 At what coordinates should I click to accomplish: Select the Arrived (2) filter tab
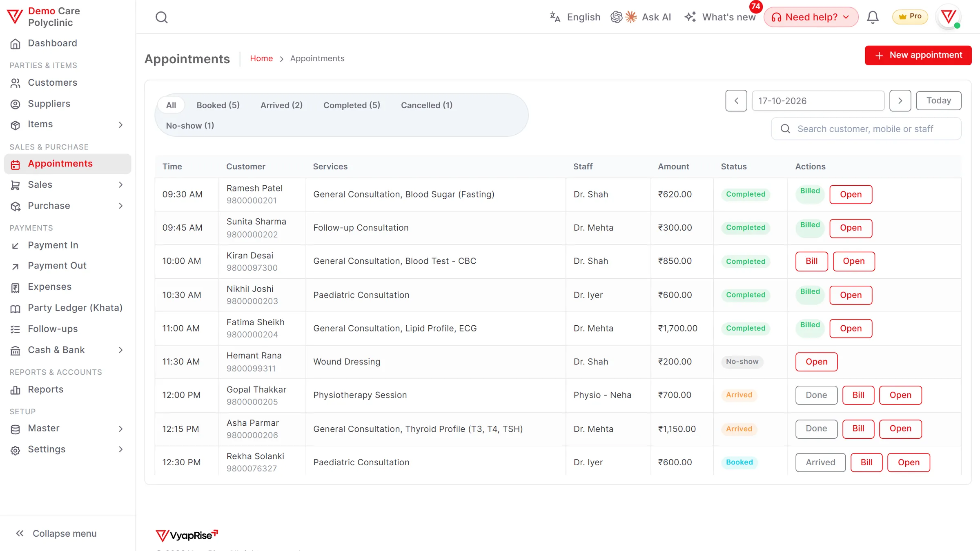tap(281, 105)
